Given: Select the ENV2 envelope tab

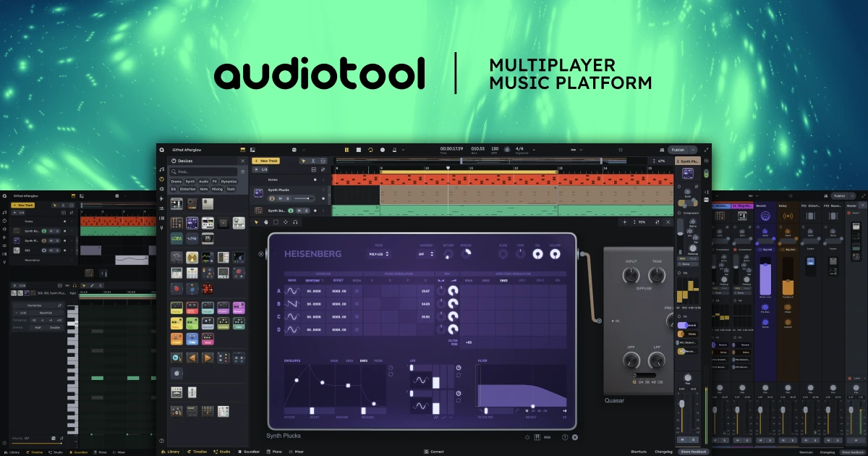Looking at the screenshot, I should tap(349, 360).
